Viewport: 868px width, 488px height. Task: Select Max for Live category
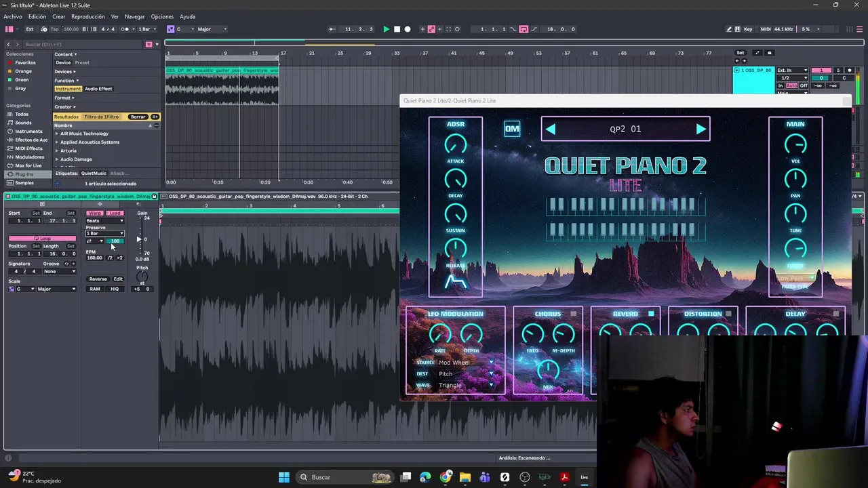coord(28,165)
